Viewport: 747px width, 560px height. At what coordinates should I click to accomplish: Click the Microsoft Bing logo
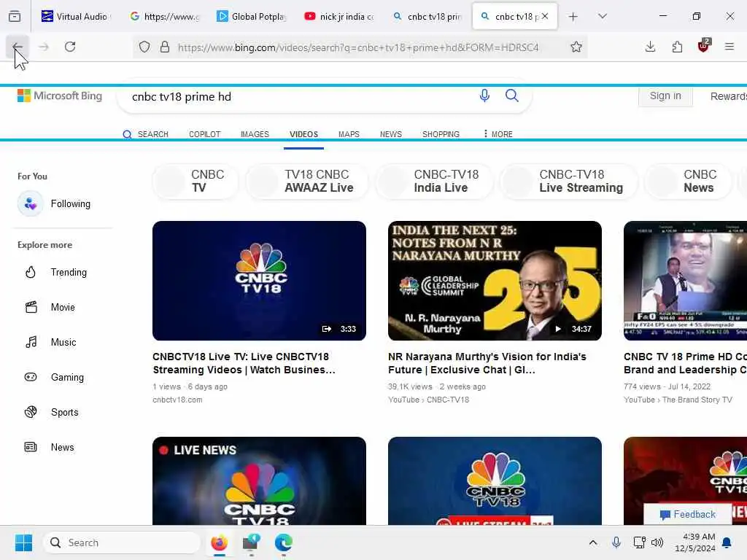(60, 96)
